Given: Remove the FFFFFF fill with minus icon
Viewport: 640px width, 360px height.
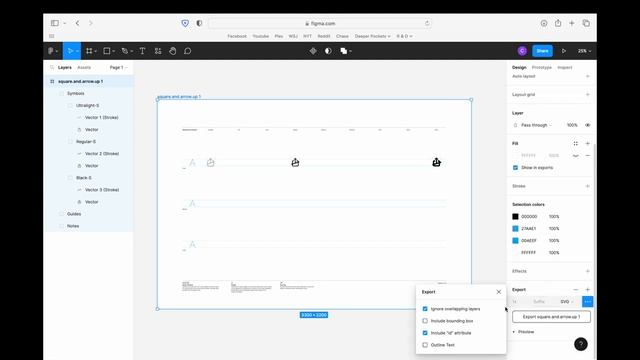Looking at the screenshot, I should pos(587,156).
